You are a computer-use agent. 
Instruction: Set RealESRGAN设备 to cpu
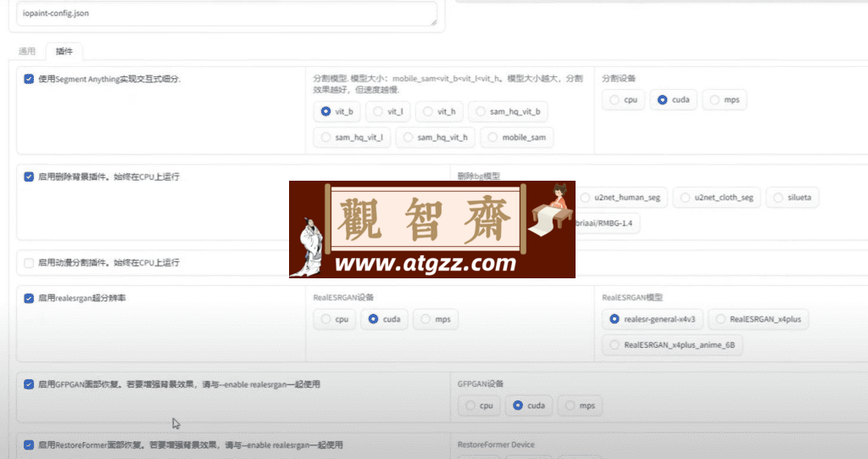[x=335, y=319]
